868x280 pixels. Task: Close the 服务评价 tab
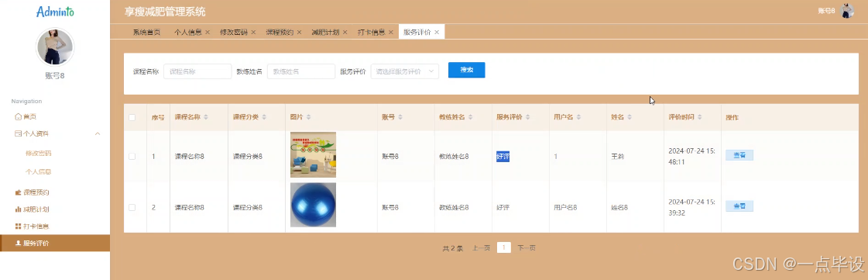(x=437, y=32)
